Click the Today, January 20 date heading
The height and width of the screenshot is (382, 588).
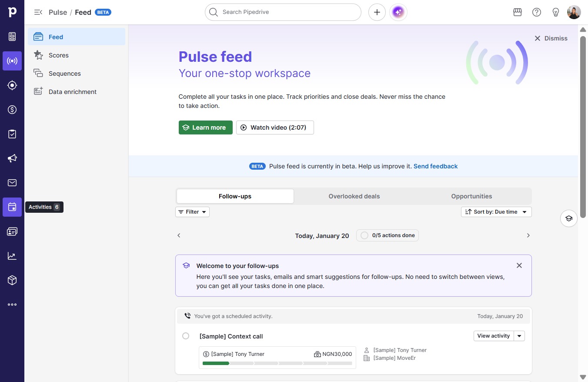[x=322, y=236]
